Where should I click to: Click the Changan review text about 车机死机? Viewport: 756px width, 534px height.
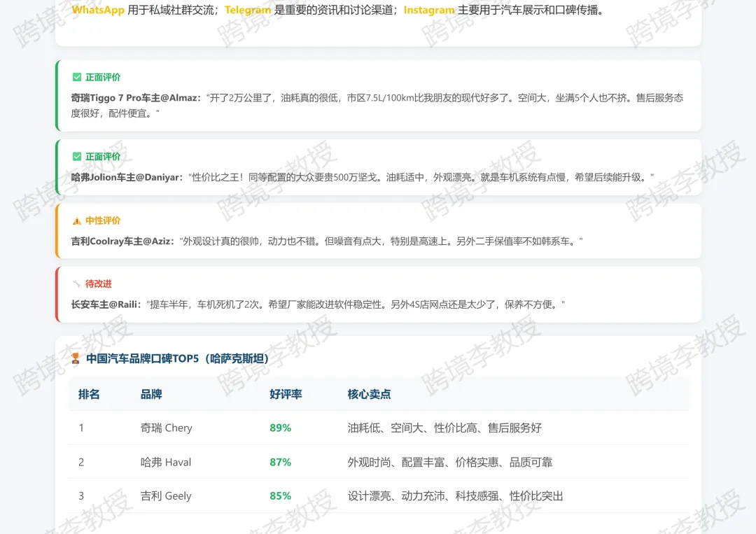pyautogui.click(x=356, y=304)
